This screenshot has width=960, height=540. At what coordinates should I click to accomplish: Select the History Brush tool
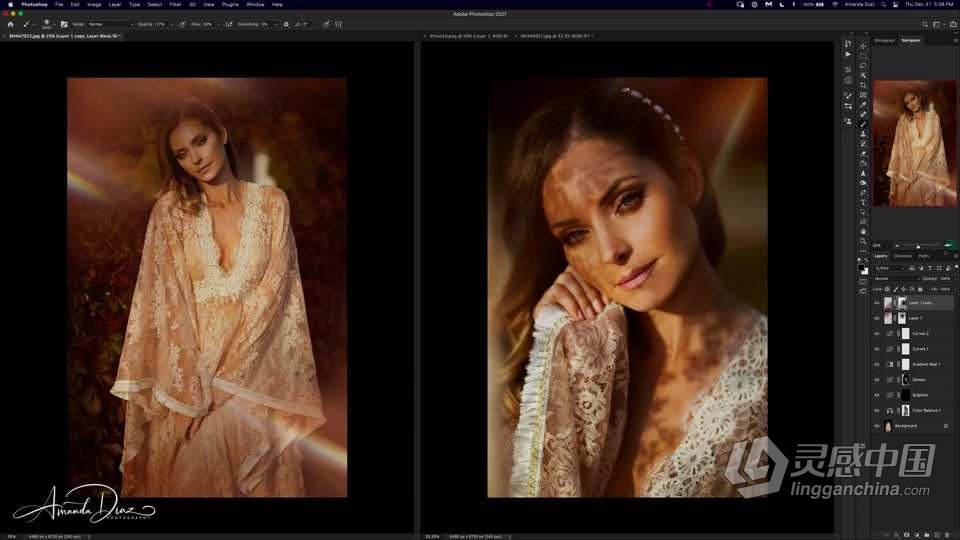pos(863,143)
